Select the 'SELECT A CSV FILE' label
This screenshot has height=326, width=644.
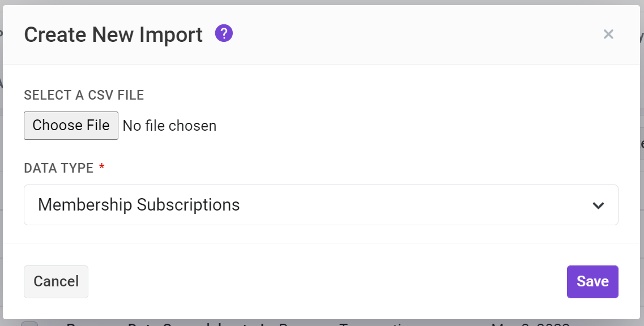(84, 95)
